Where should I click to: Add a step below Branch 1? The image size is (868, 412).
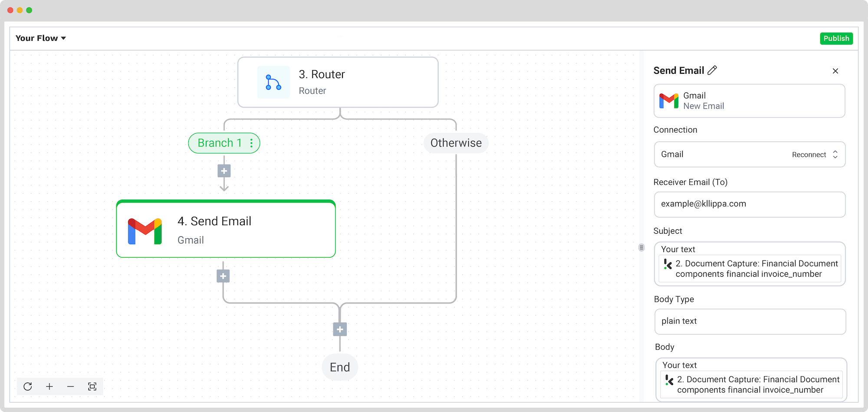point(224,171)
